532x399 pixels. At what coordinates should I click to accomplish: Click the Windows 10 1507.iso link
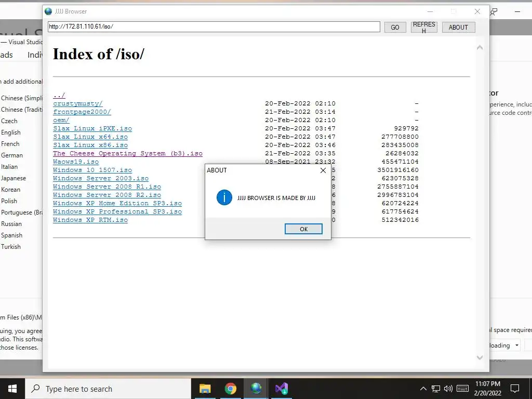92,170
